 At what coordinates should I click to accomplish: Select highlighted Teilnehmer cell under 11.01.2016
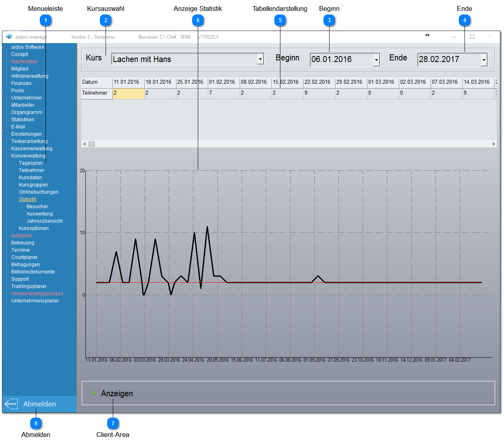pyautogui.click(x=129, y=93)
